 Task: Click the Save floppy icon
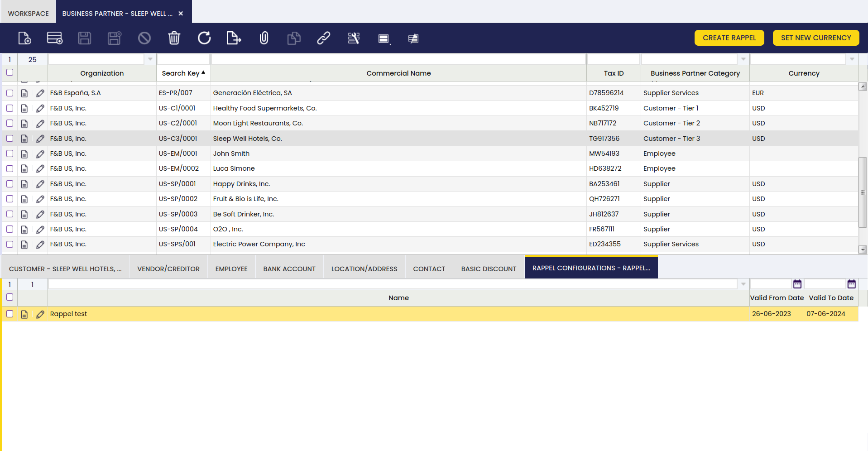85,38
